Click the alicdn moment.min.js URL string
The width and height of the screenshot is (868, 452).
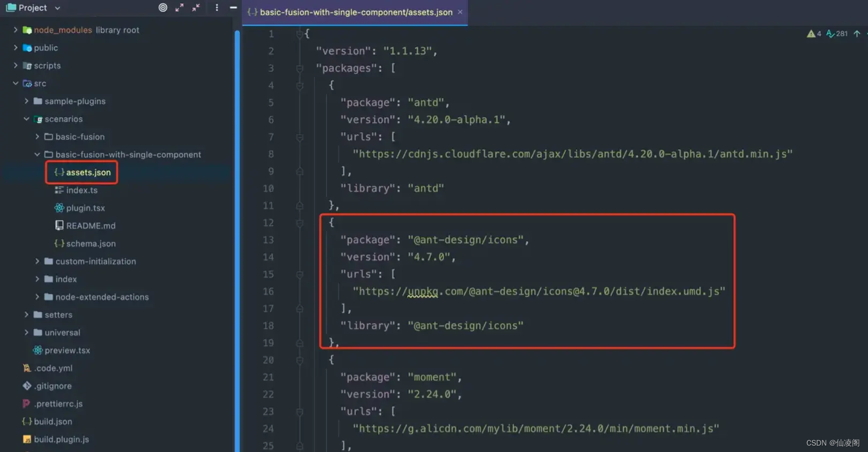pos(536,428)
